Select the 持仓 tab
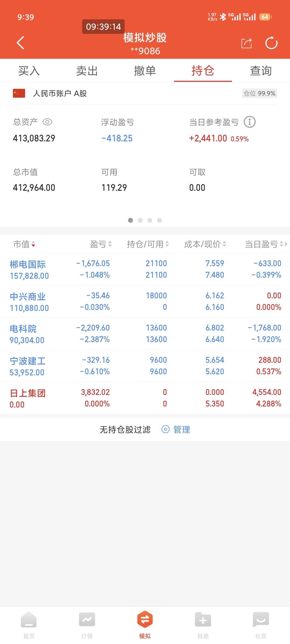Image resolution: width=290 pixels, height=644 pixels. [x=203, y=71]
